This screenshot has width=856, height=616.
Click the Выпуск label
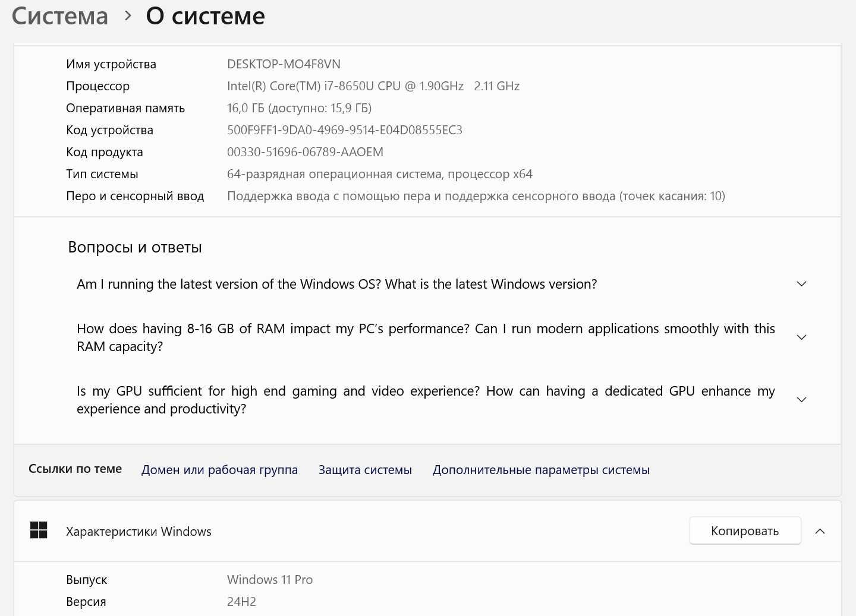click(x=86, y=580)
